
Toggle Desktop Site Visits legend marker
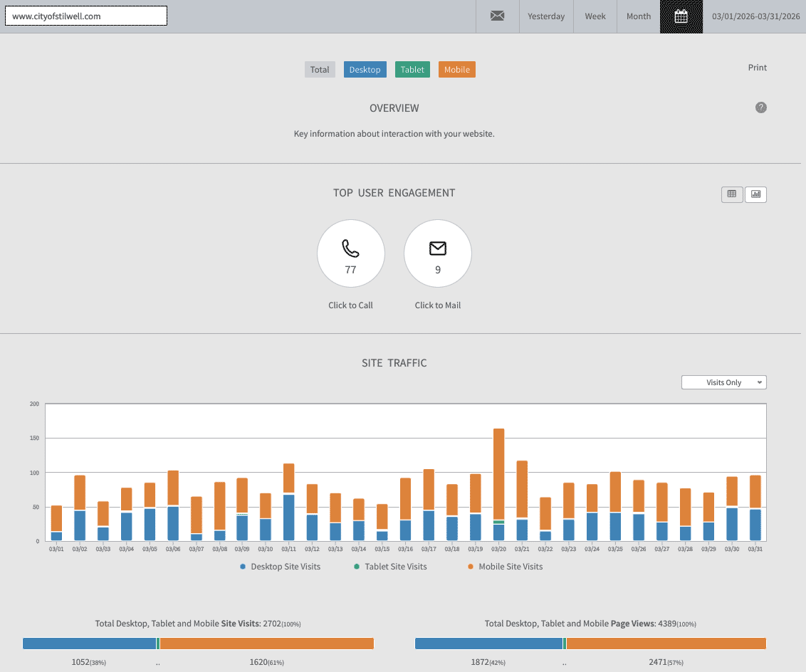243,567
